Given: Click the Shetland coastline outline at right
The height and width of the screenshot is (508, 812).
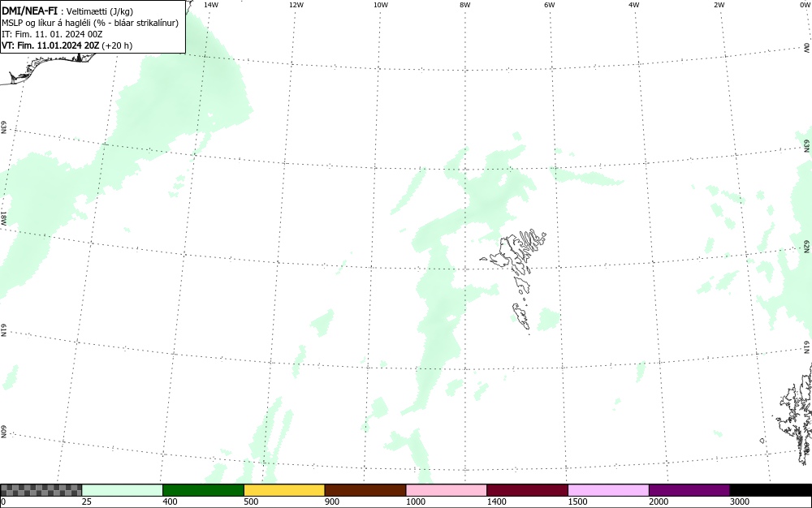Looking at the screenshot, I should coord(794,415).
